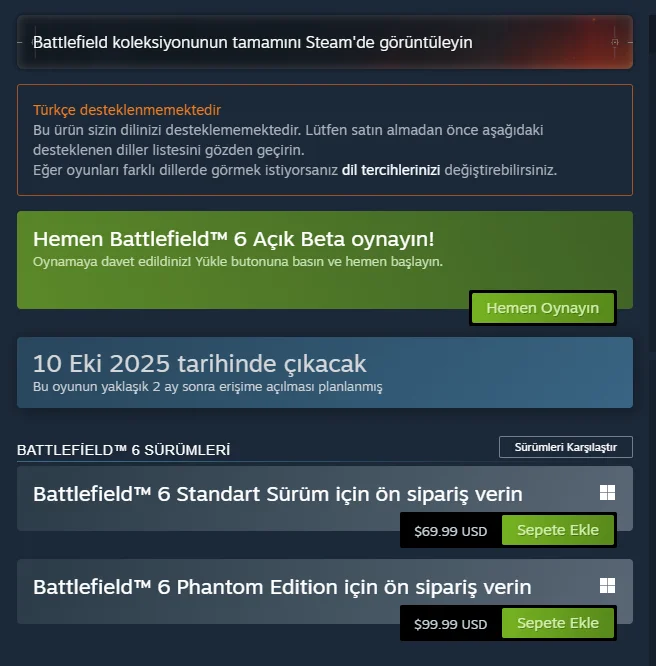Select the 'Hemen Battlefield 6 Açık Beta oynayın!' heading
This screenshot has height=666, width=656.
tap(234, 239)
